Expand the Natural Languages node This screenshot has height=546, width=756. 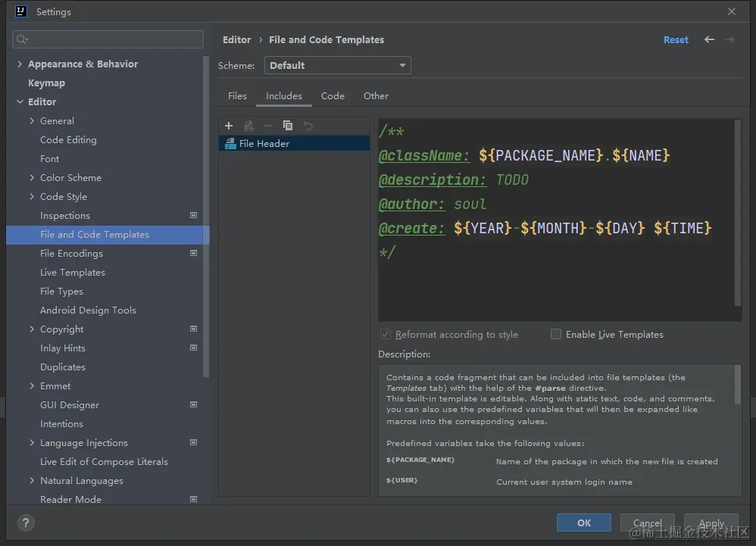coord(32,480)
